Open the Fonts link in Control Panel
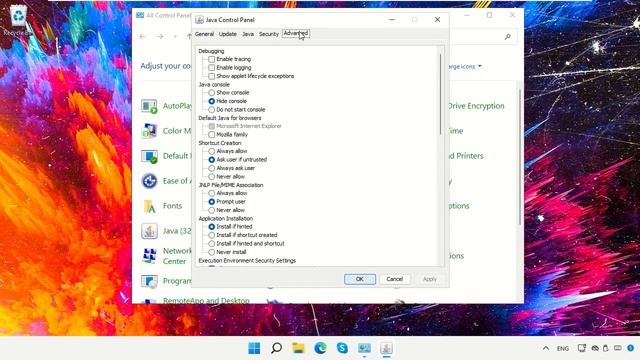The image size is (640, 360). click(172, 206)
